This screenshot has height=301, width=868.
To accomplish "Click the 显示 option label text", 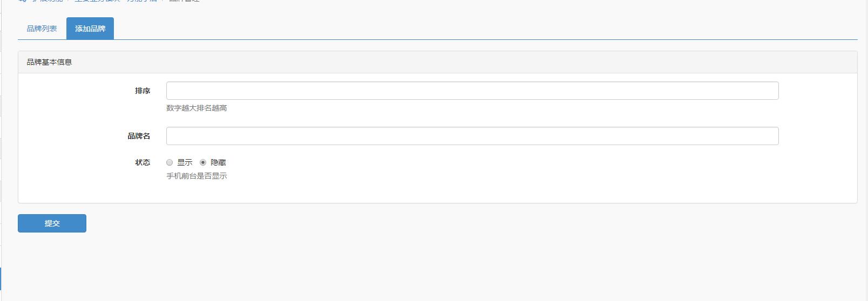I will pos(185,162).
